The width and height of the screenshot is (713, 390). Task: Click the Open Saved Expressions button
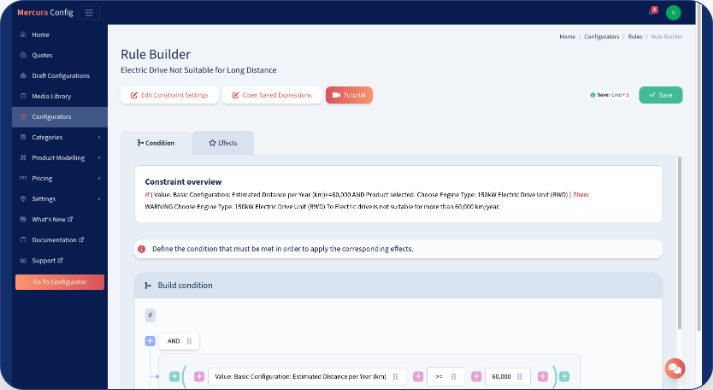click(x=272, y=95)
